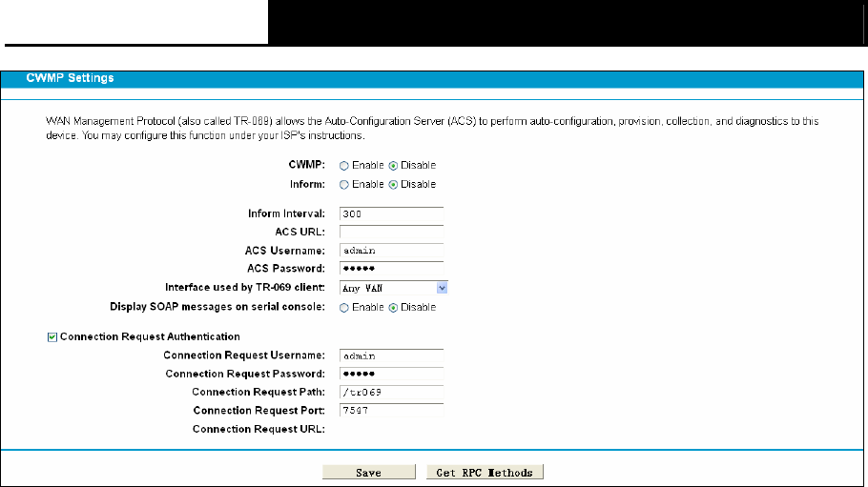Click the Connection Request Path field
The image size is (868, 487).
pos(391,393)
